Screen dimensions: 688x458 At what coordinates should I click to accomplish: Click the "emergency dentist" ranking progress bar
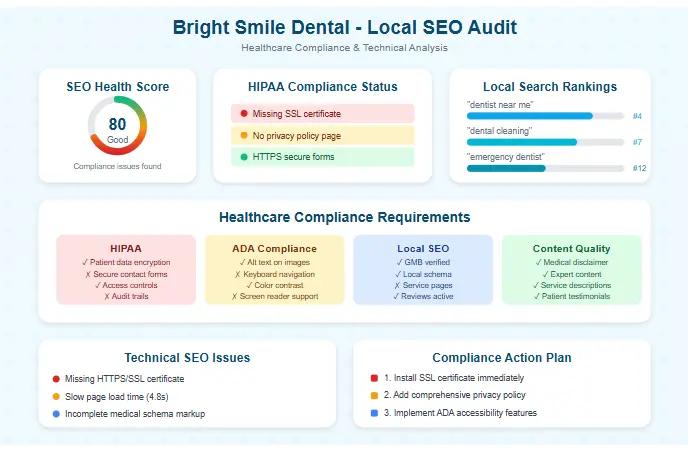545,168
